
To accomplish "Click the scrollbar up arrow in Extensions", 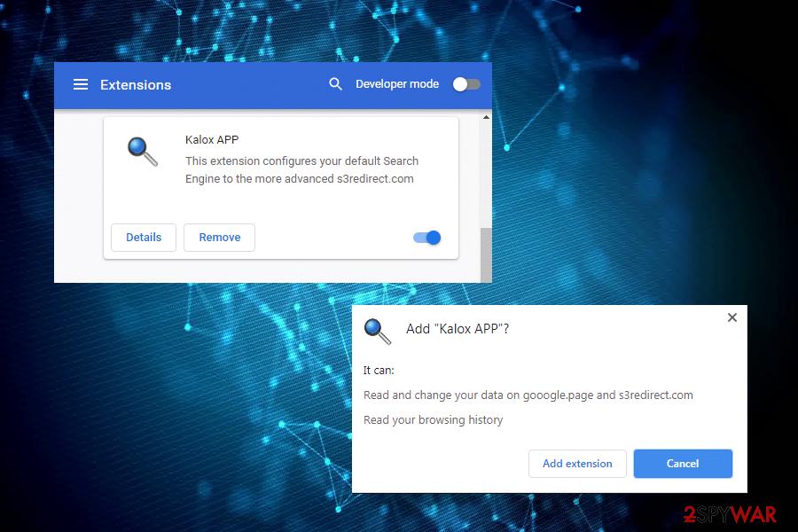I will coord(486,118).
